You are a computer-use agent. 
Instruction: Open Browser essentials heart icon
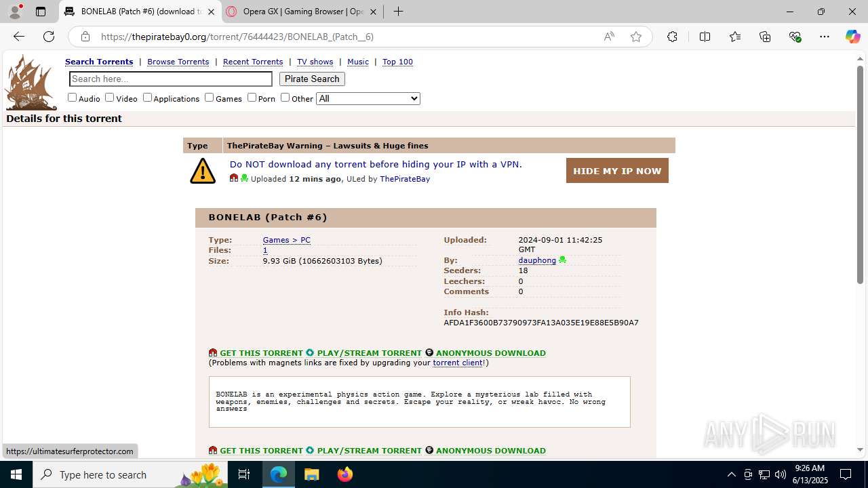tap(795, 37)
